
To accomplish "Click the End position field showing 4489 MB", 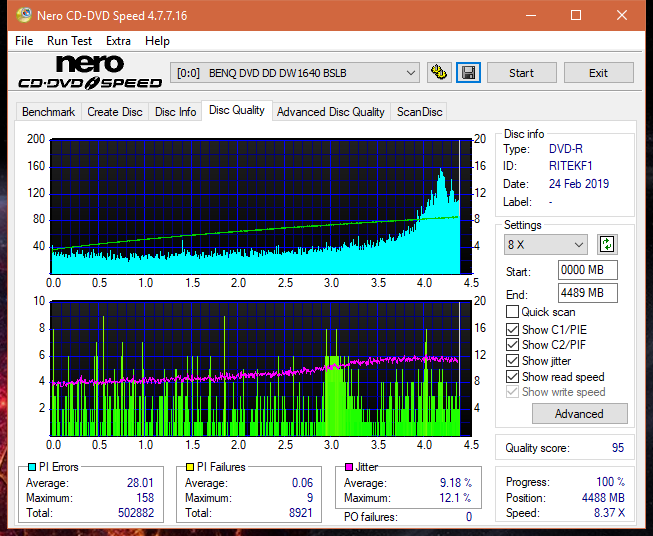I will [x=588, y=293].
